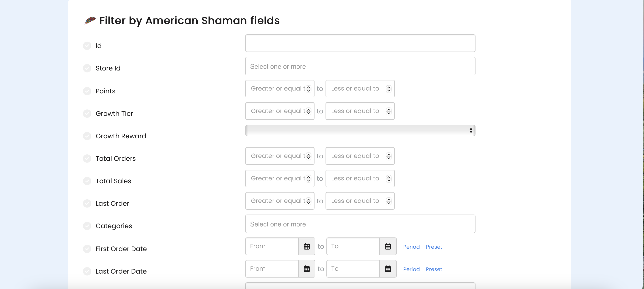Click Points minimum value stepper arrows

coord(309,89)
